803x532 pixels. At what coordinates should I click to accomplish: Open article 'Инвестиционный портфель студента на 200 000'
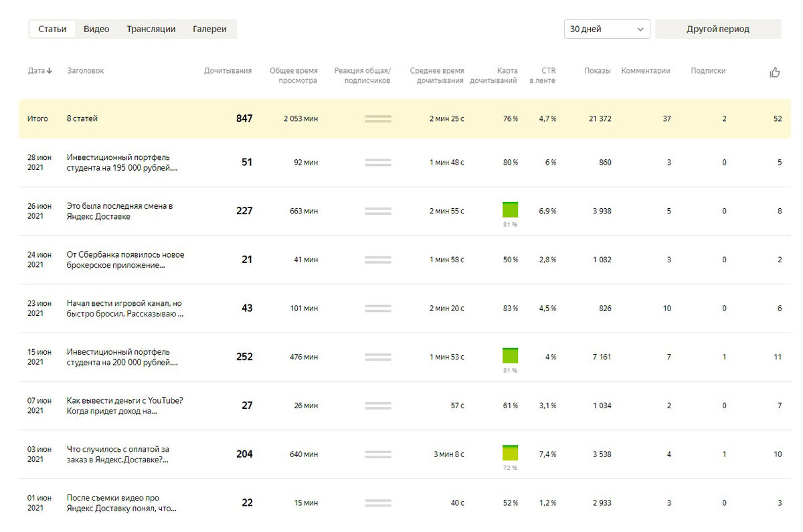point(122,357)
